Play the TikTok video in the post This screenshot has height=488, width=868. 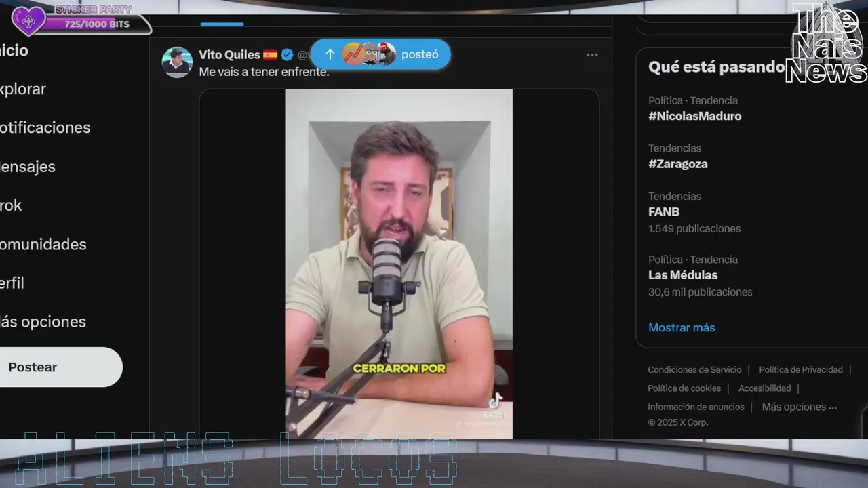pos(399,264)
